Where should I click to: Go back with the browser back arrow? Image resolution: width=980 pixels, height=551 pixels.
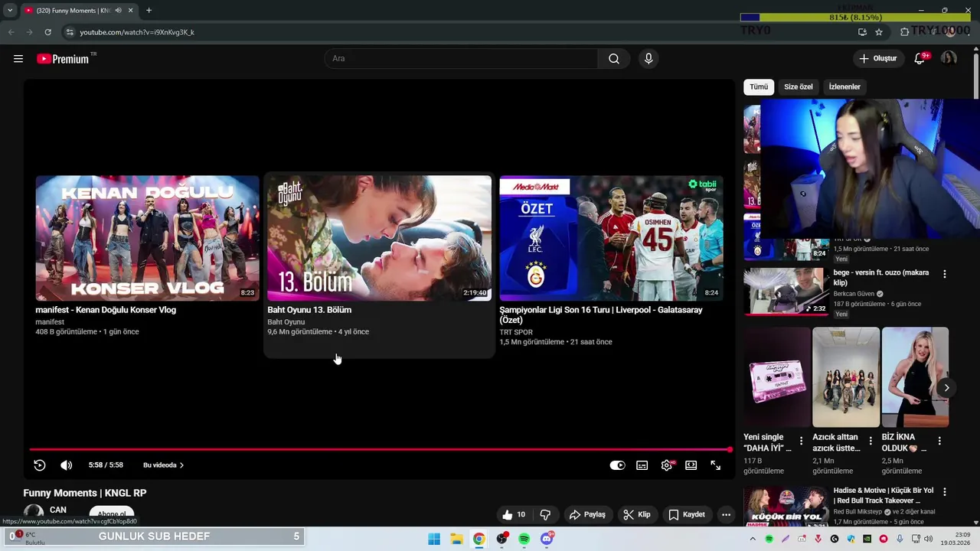(11, 32)
